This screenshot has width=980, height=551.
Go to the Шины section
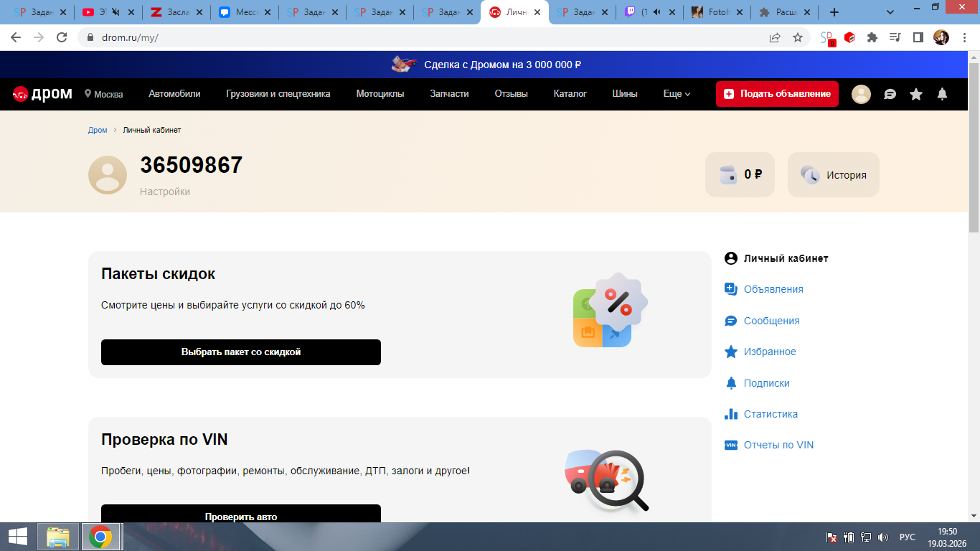click(x=625, y=94)
